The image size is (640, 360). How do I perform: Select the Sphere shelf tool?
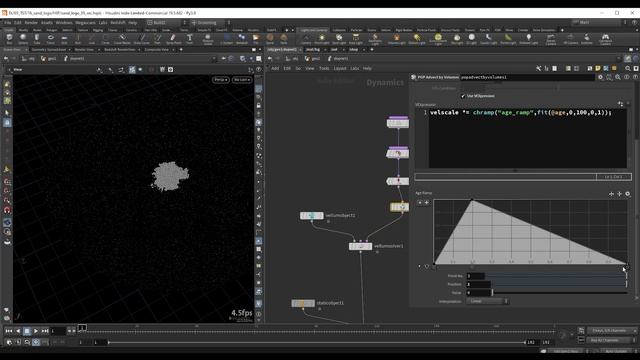23,39
